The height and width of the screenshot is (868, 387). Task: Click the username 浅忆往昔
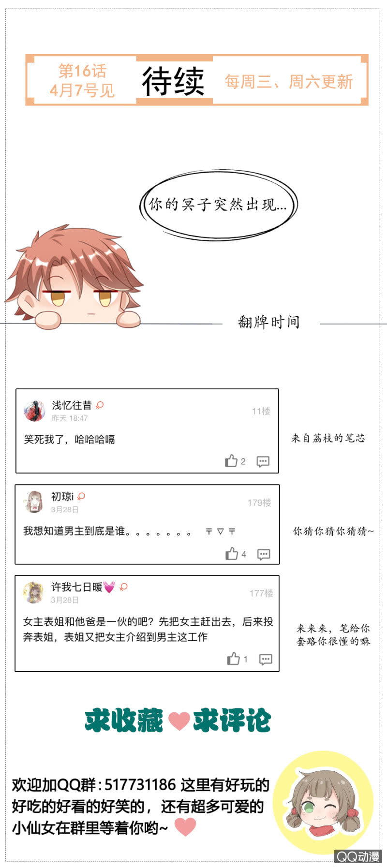(x=72, y=405)
